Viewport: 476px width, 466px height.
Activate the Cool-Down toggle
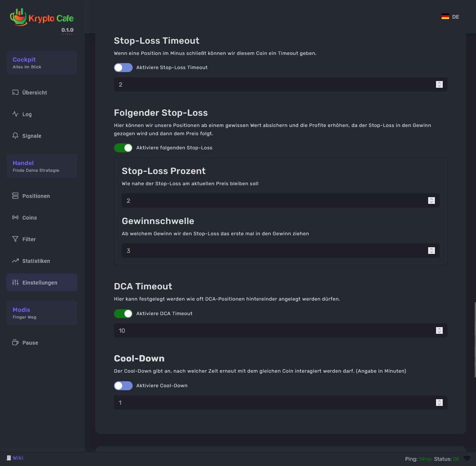pyautogui.click(x=123, y=386)
